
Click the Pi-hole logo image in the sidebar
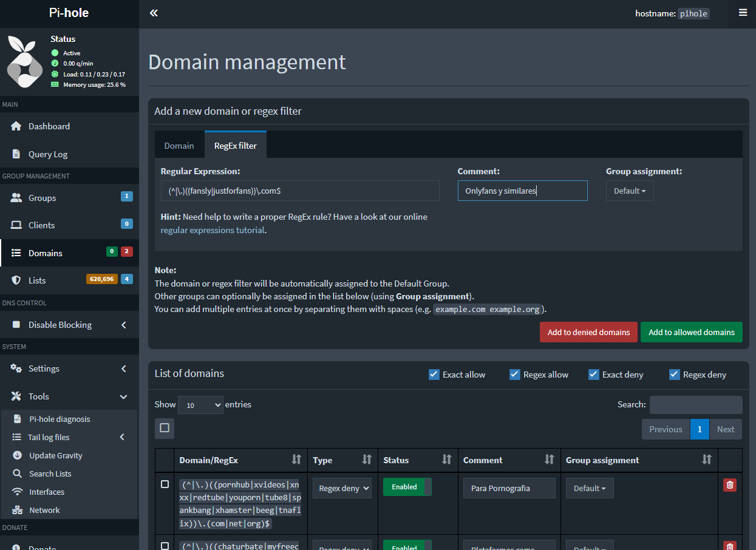(x=25, y=61)
